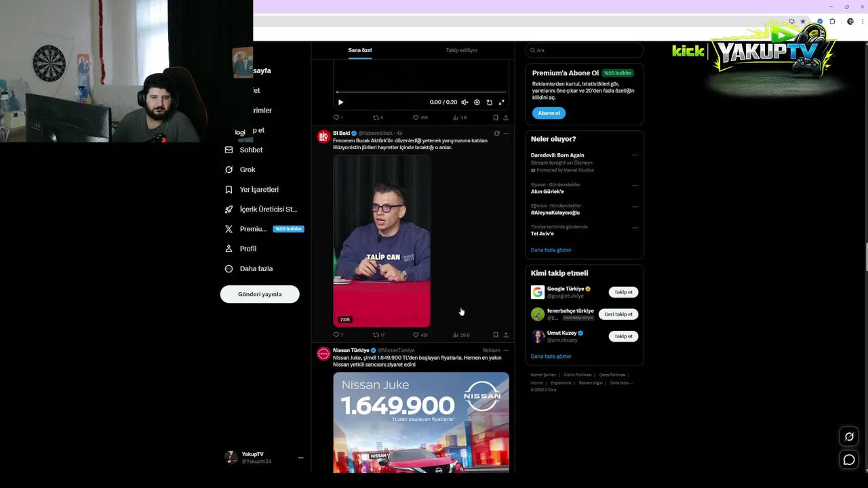This screenshot has width=868, height=488.
Task: Share the Bi Bak tweet
Action: coord(506,335)
